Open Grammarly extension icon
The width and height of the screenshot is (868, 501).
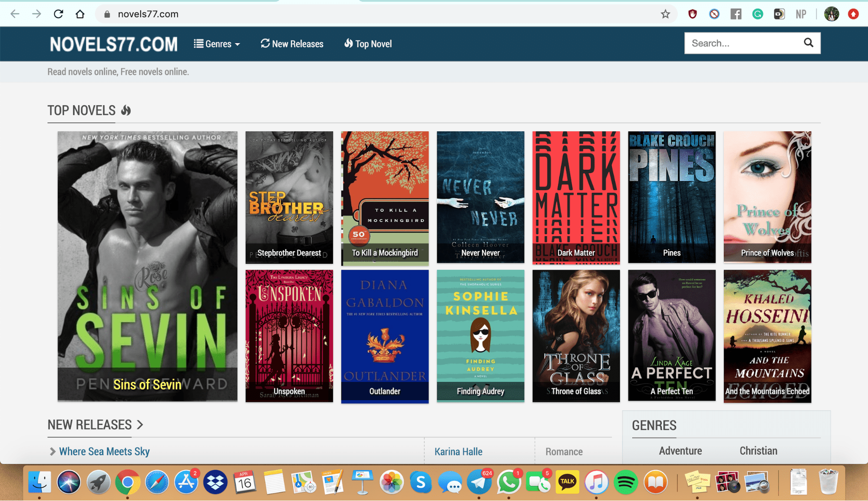757,14
